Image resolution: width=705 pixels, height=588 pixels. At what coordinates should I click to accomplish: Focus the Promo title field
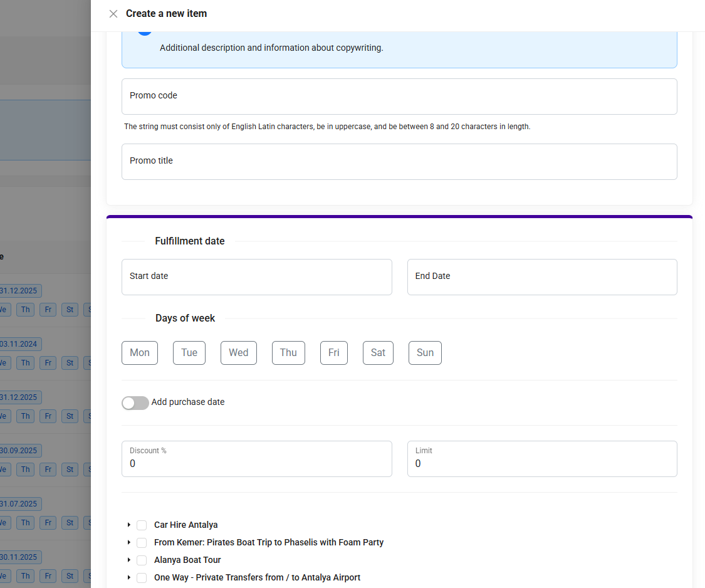[399, 162]
